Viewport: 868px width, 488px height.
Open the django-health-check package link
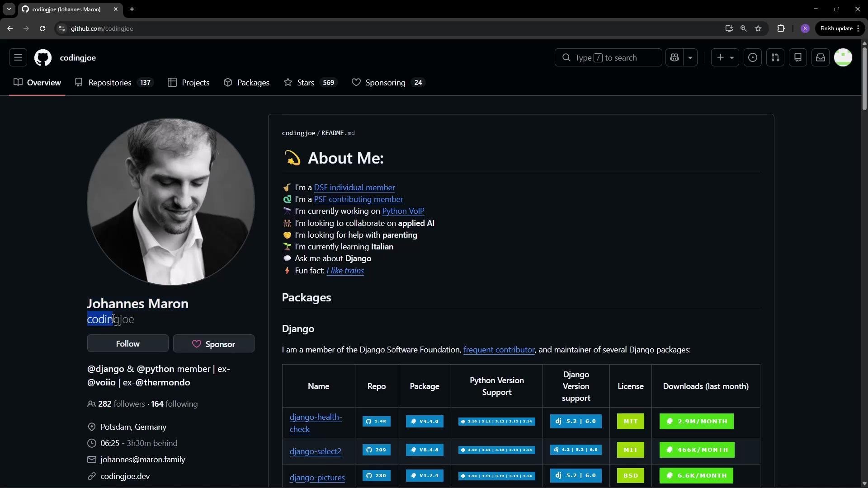(x=316, y=423)
